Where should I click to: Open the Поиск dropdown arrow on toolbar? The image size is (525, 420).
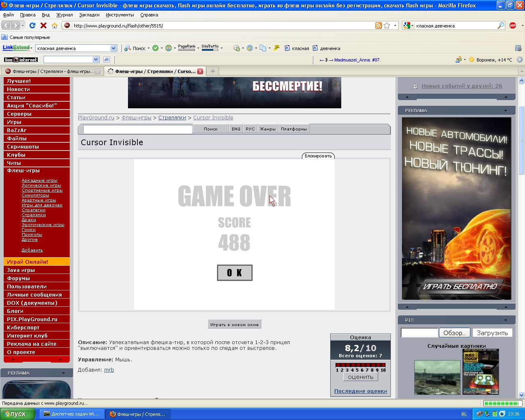point(148,48)
